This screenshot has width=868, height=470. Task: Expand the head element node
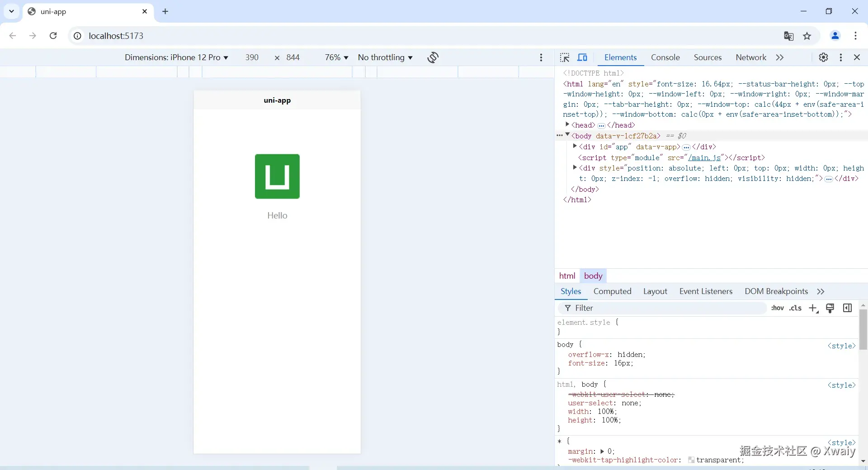[x=567, y=125]
